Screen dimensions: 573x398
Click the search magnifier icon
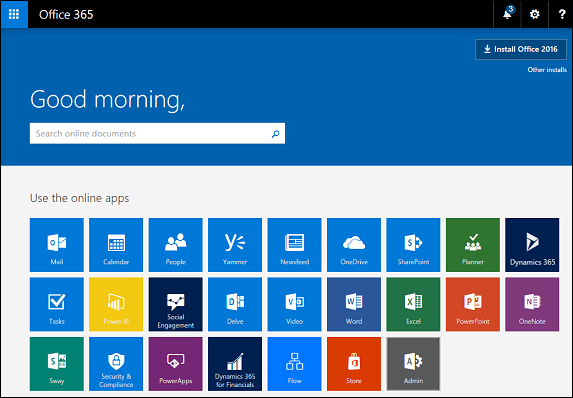[276, 134]
